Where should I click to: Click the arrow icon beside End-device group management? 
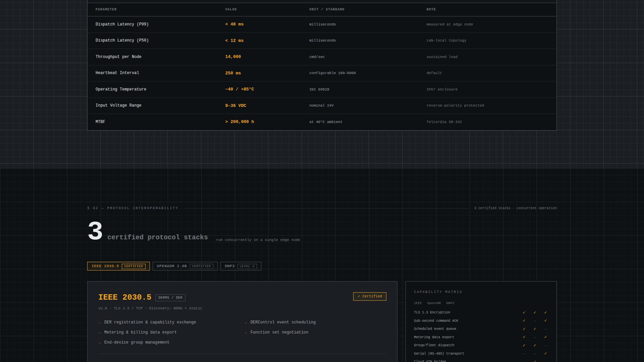tap(99, 343)
